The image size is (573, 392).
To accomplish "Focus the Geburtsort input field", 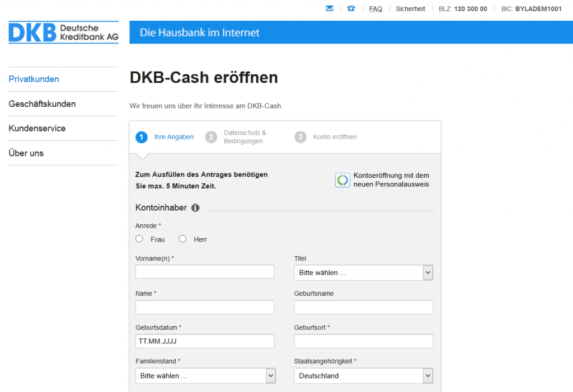I will point(364,341).
